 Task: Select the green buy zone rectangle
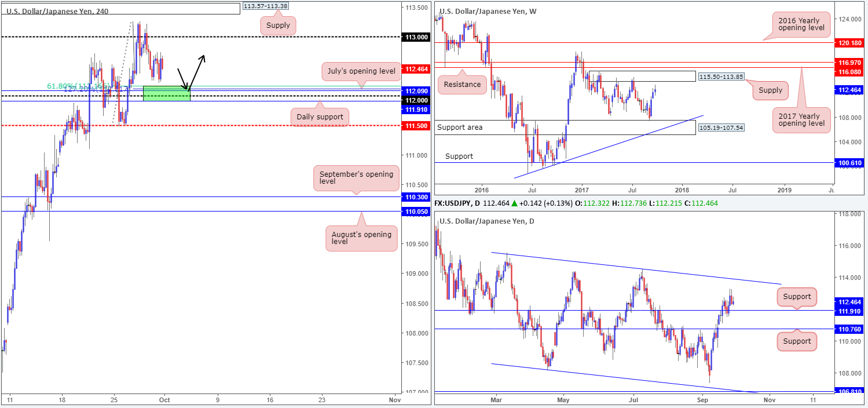[166, 93]
